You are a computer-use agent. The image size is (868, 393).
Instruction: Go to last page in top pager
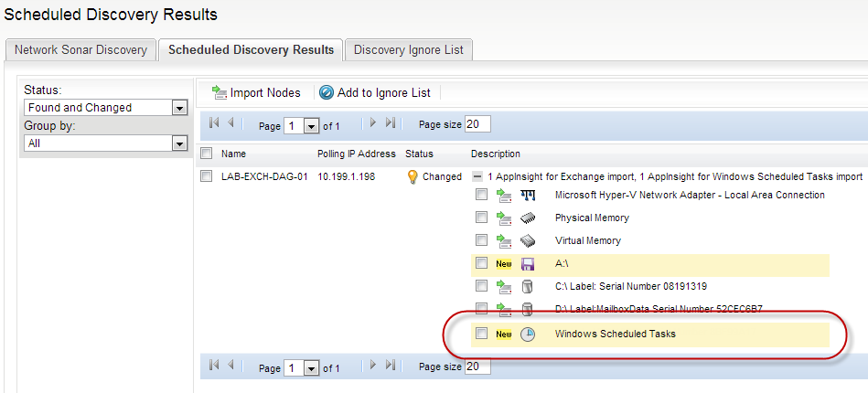[391, 123]
